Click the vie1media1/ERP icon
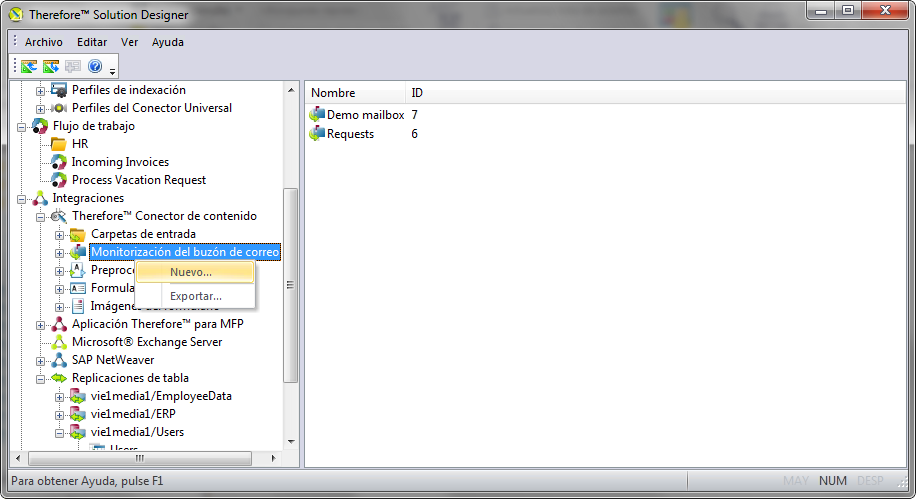 (x=78, y=414)
